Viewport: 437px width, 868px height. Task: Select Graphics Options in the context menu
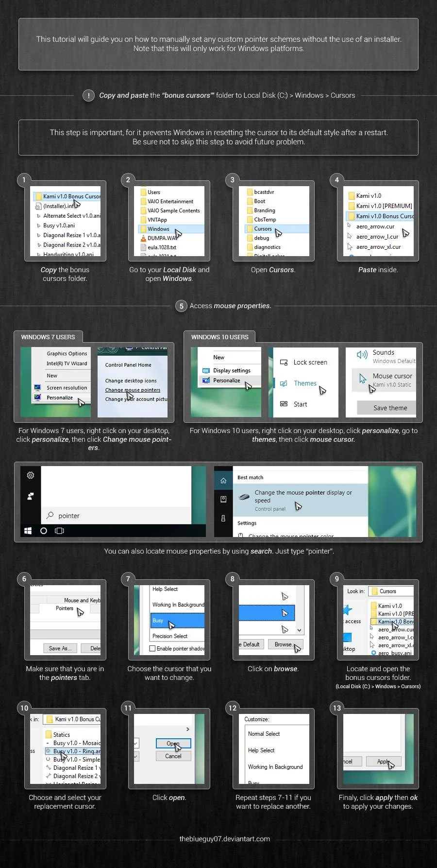pos(67,354)
